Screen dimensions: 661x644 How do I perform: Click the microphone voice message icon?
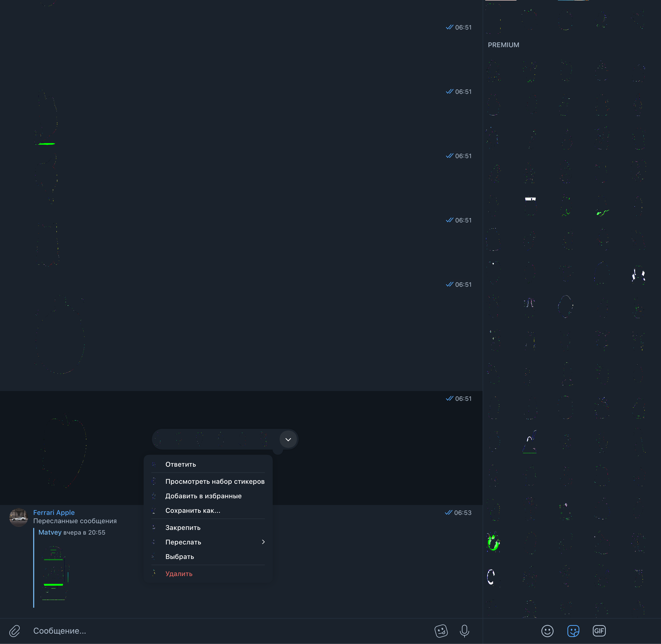pyautogui.click(x=464, y=631)
